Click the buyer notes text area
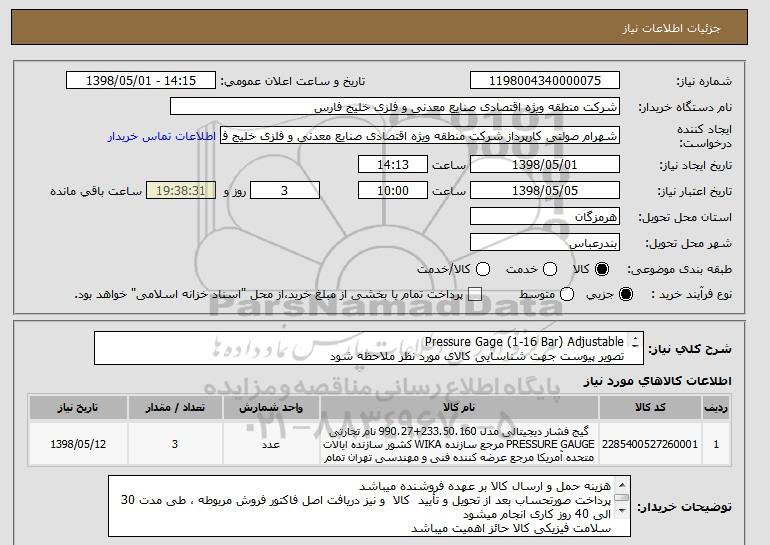This screenshot has height=545, width=770. pyautogui.click(x=369, y=506)
